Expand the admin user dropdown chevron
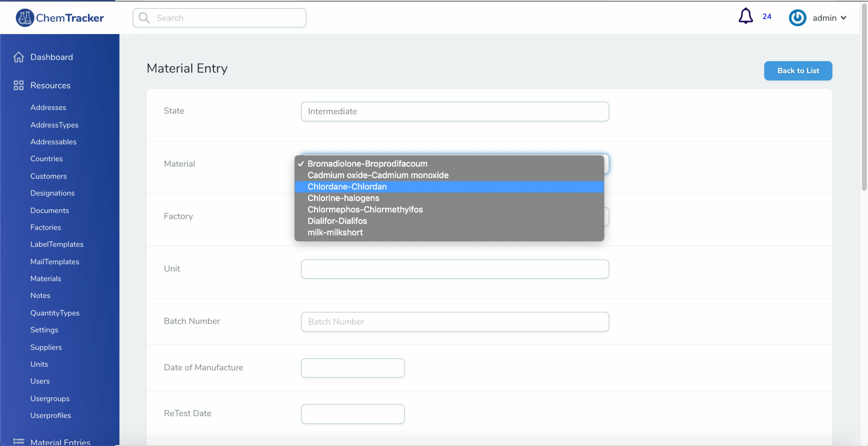Viewport: 868px width, 446px height. (x=844, y=18)
